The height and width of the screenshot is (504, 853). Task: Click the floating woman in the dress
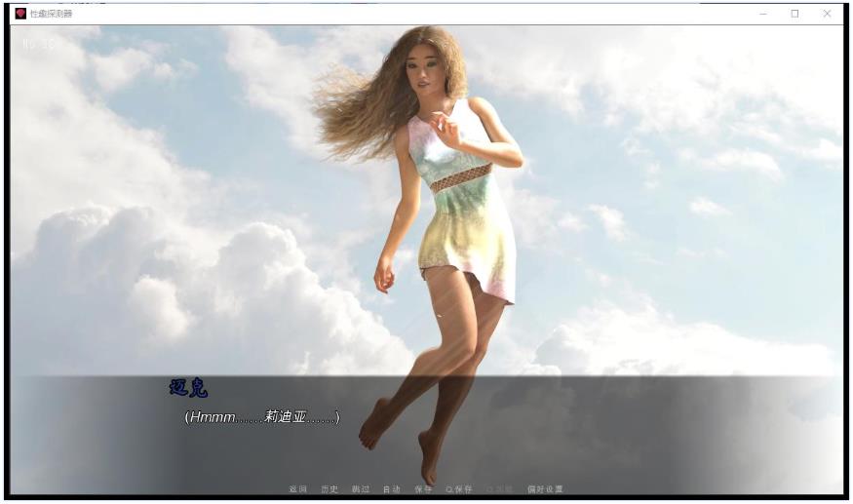tap(458, 214)
